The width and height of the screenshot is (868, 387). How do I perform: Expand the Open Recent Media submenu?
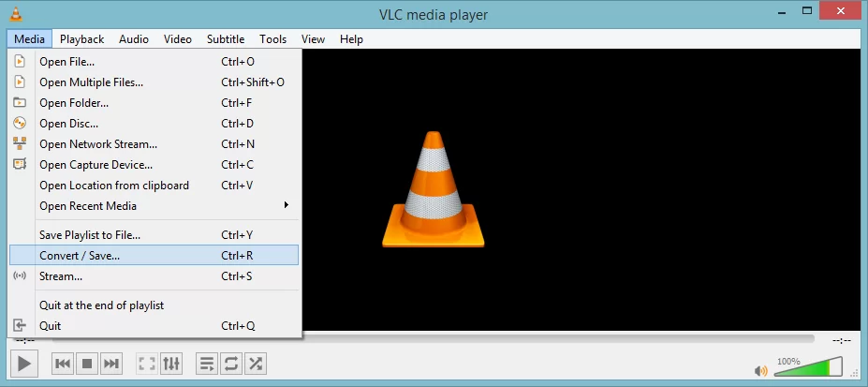154,205
